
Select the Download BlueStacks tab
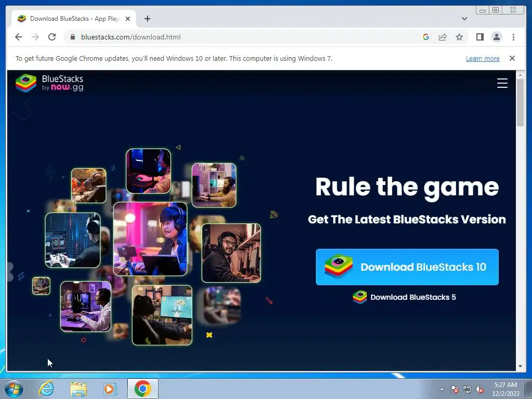pos(74,19)
